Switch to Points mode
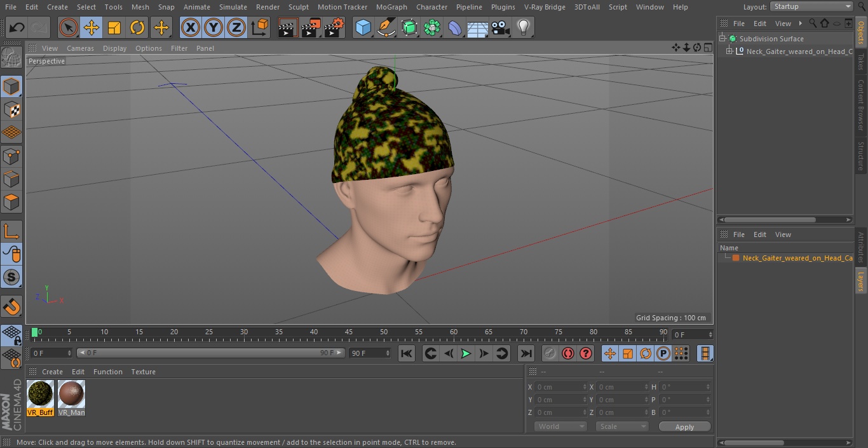 pos(11,156)
